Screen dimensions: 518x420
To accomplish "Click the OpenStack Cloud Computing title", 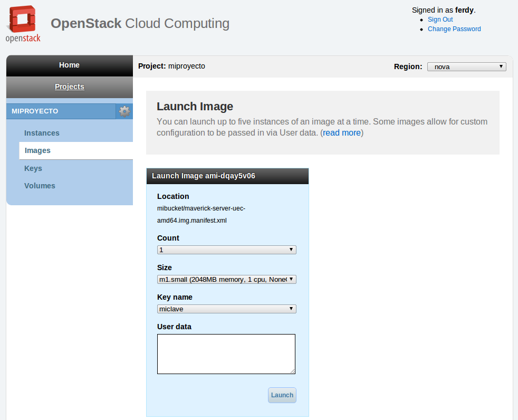I will 140,23.
